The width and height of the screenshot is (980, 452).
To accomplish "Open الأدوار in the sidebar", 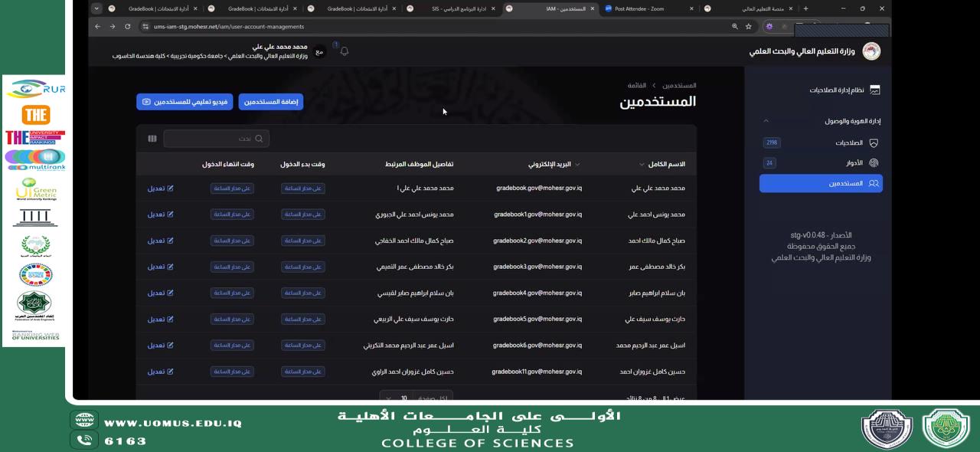I will tap(854, 163).
